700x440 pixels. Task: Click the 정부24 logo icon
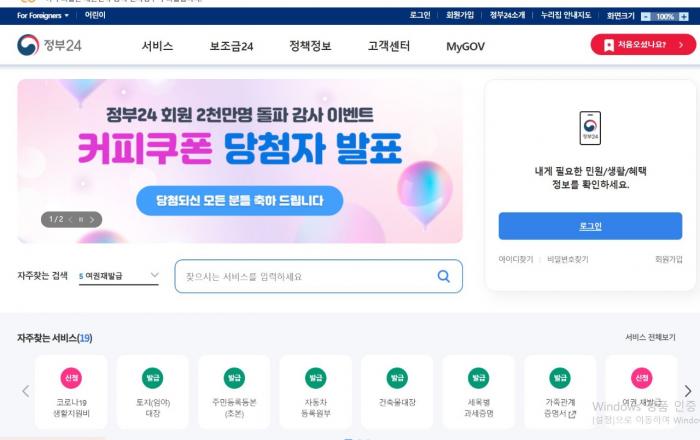[28, 45]
